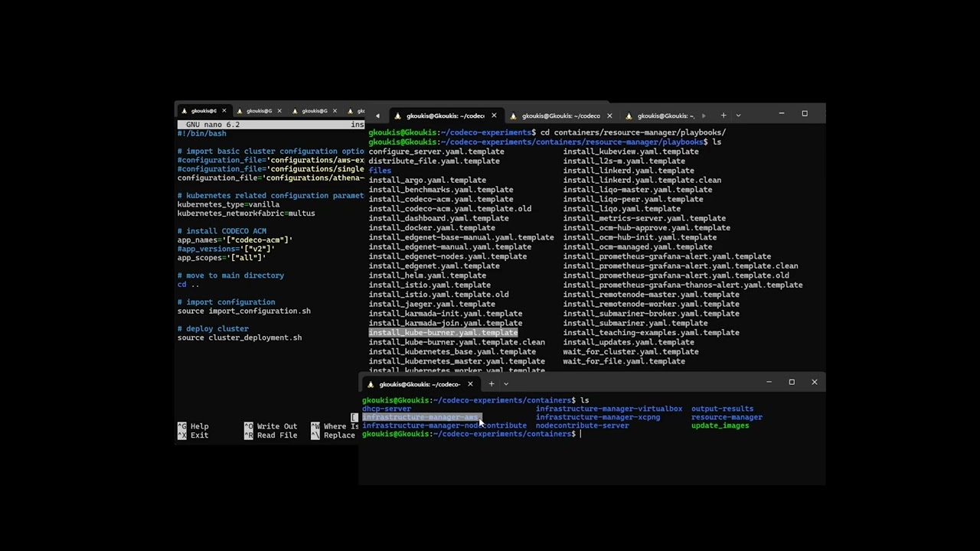Click 'install_dashboard.yaml.template' file name

[x=439, y=218]
